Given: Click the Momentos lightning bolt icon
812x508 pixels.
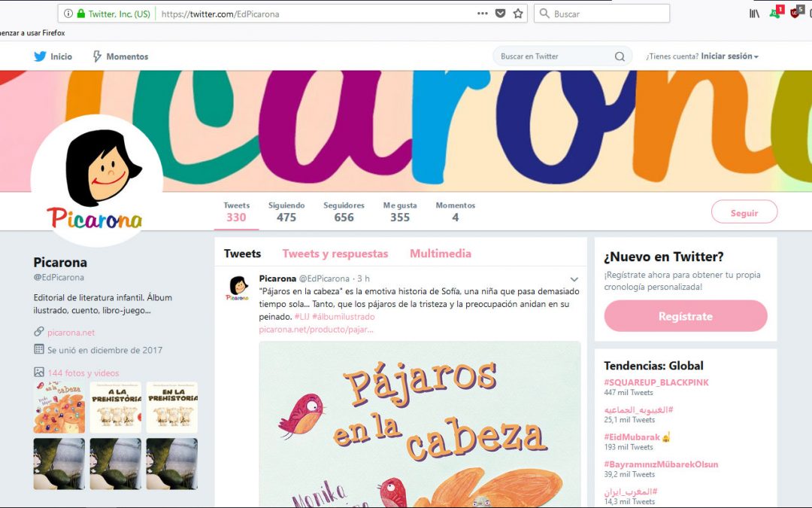Looking at the screenshot, I should [x=97, y=56].
